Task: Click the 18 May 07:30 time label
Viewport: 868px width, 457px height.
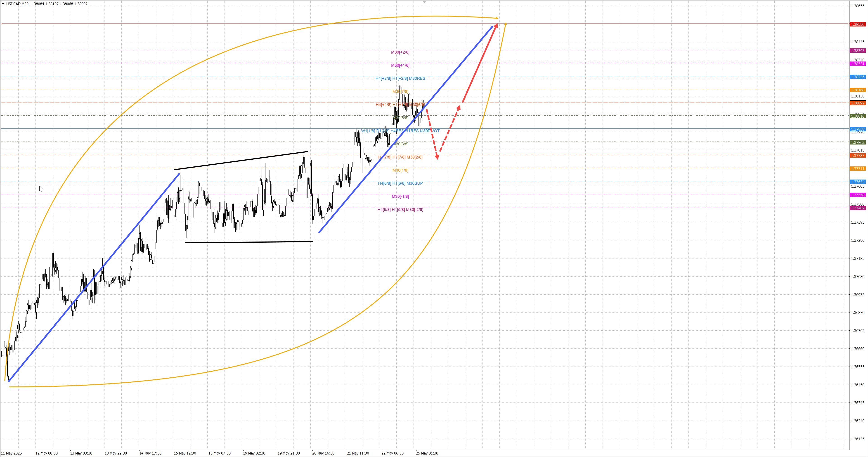Action: [x=219, y=453]
